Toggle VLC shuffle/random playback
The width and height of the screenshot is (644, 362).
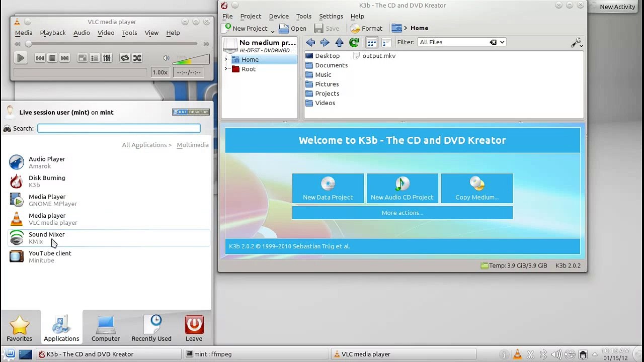point(137,58)
